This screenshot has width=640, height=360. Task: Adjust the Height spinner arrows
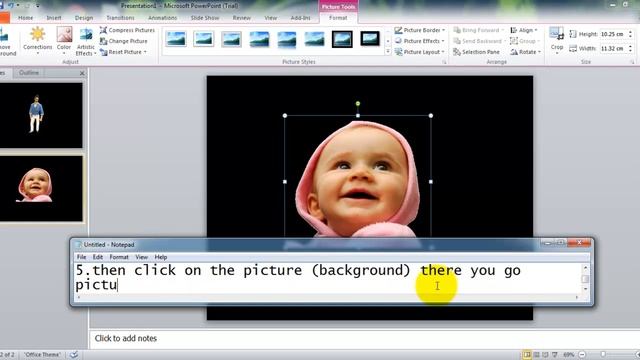(631, 34)
